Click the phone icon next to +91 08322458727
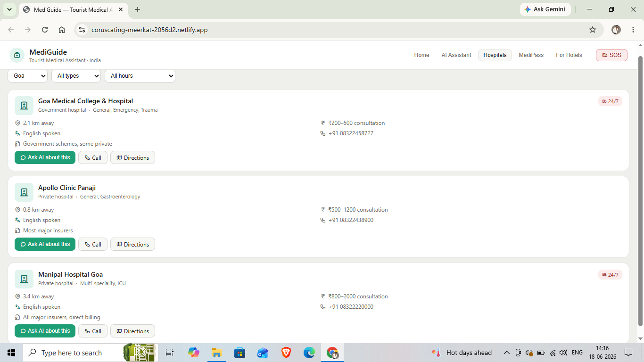This screenshot has width=644, height=362. [323, 133]
